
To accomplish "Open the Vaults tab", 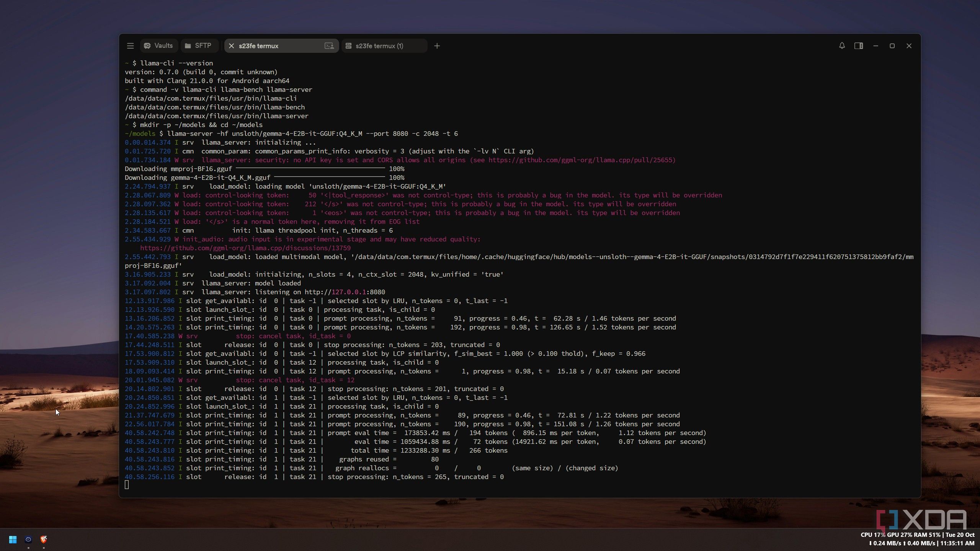I will (x=159, y=46).
